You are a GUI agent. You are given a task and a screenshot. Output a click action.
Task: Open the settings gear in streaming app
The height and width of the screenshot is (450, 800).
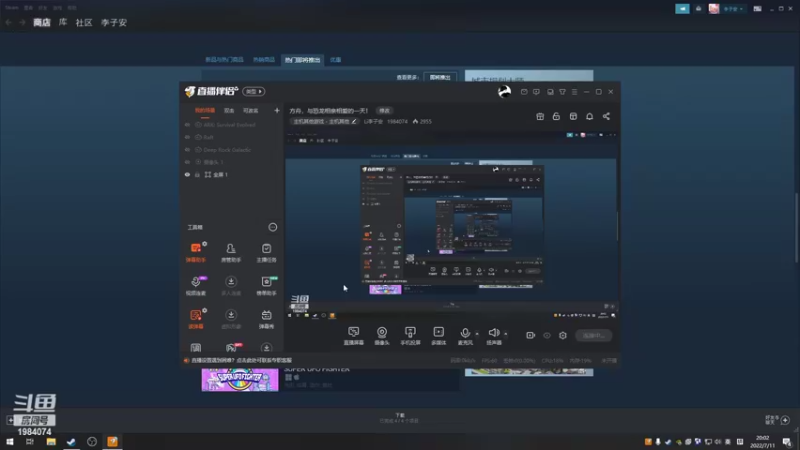click(563, 335)
